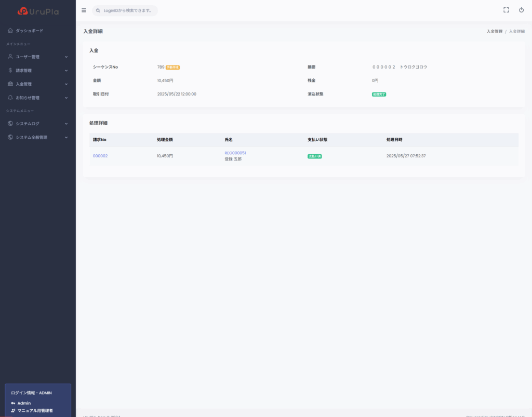Click the 取引日付 label
The image size is (532, 417).
[x=101, y=94]
